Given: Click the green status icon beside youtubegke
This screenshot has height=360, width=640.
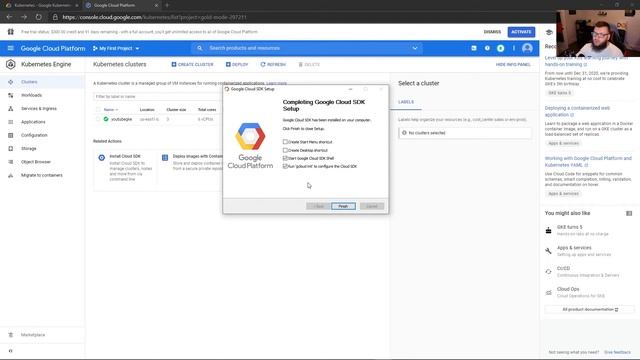Looking at the screenshot, I should (106, 119).
